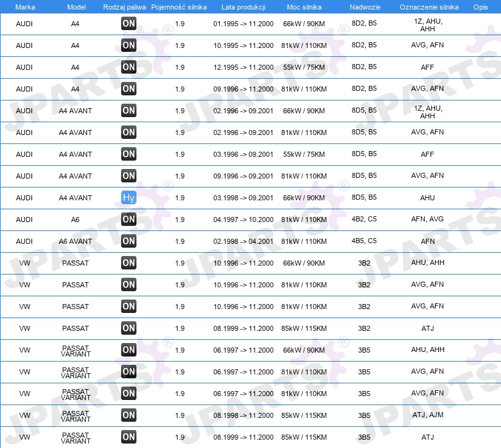The image size is (501, 448).
Task: Click ON badge in PASSAT 08.1999 3B2 ATJ row
Action: tap(129, 328)
